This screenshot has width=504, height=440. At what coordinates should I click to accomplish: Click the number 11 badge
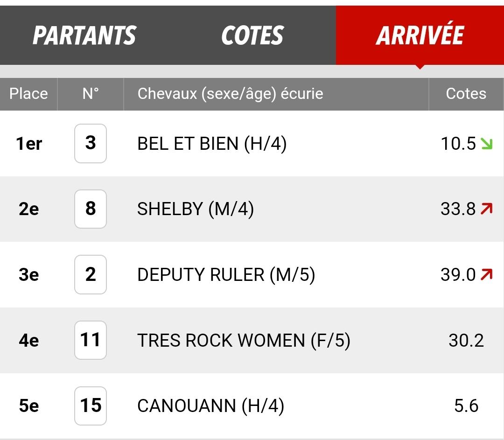(91, 340)
